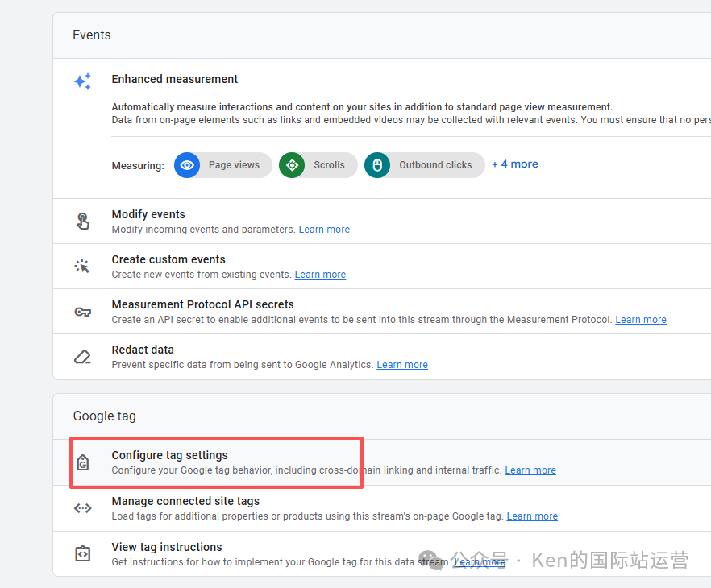Image resolution: width=711 pixels, height=588 pixels.
Task: Click the Create custom events cursor icon
Action: [x=82, y=266]
